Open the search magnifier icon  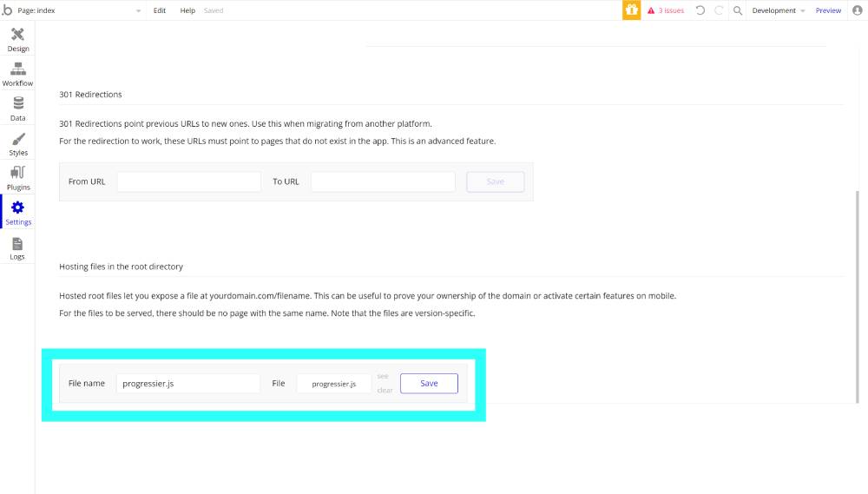click(737, 10)
